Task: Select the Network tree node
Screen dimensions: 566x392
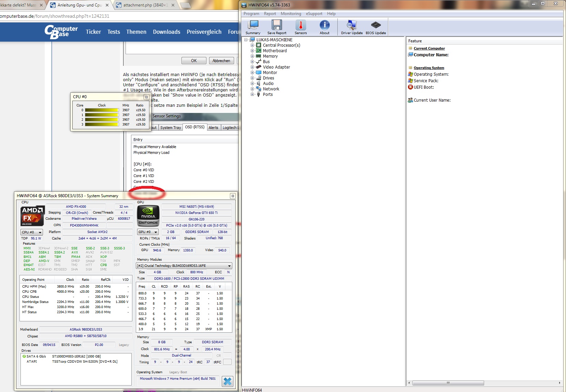Action: click(271, 89)
